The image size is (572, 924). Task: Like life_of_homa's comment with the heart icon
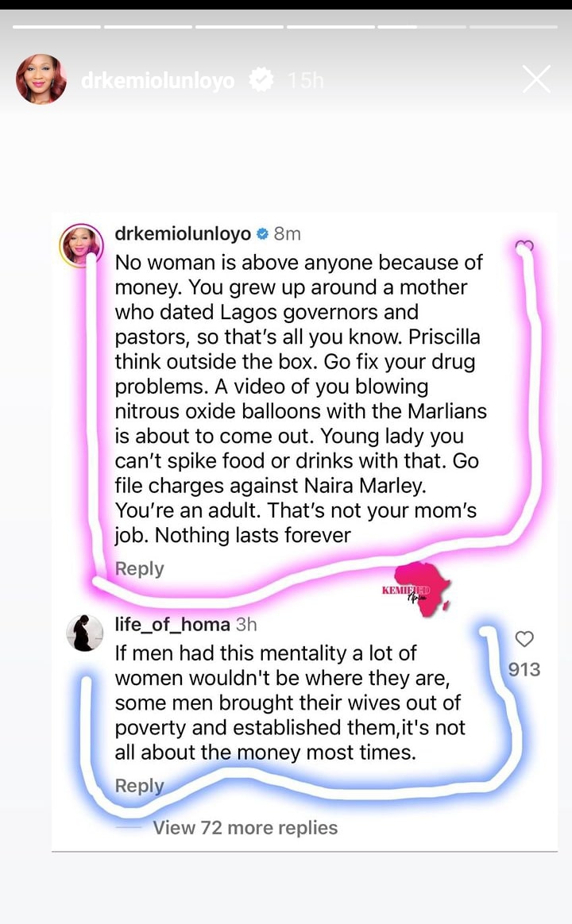coord(524,639)
